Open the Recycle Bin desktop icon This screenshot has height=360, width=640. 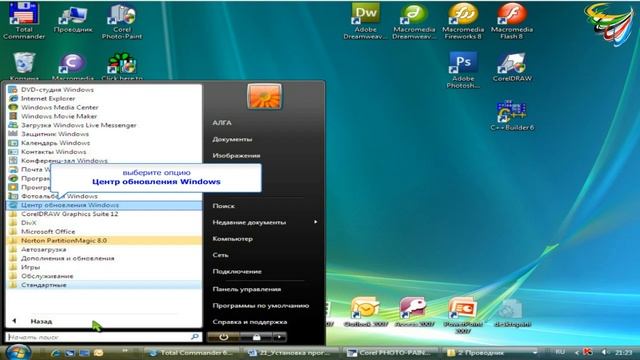[x=24, y=66]
